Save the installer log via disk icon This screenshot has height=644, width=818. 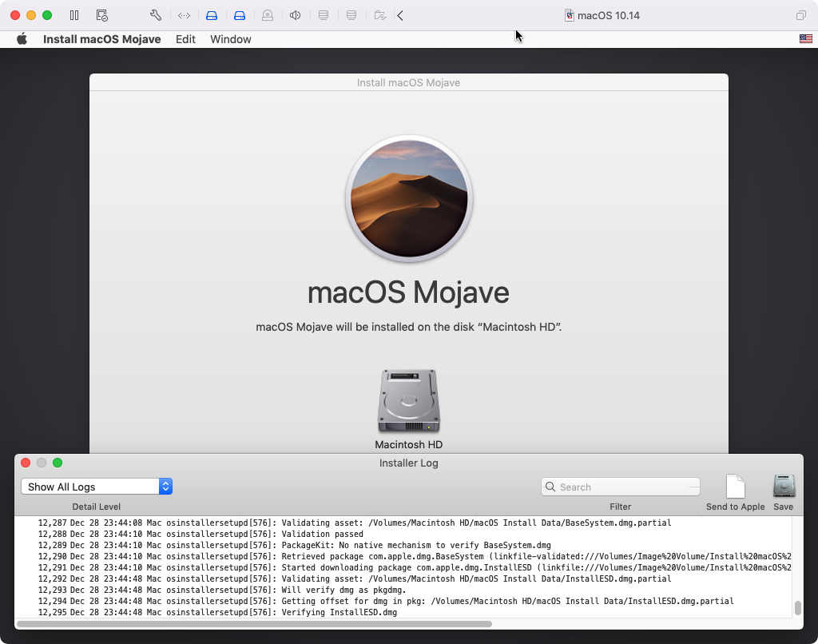(784, 486)
